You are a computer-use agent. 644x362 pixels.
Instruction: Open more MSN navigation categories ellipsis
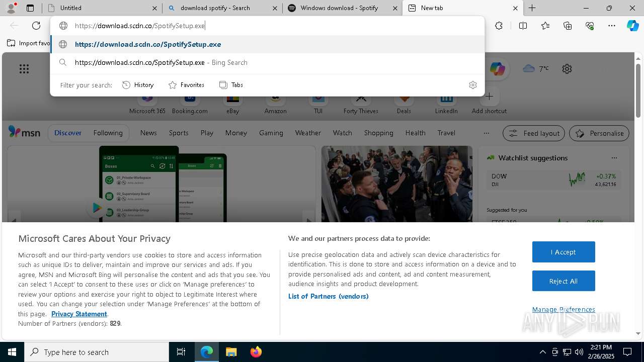point(486,133)
